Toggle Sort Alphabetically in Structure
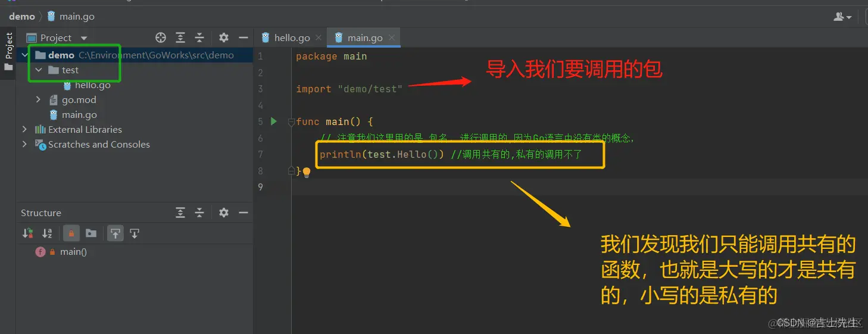Screen dimensions: 868x334 point(47,233)
